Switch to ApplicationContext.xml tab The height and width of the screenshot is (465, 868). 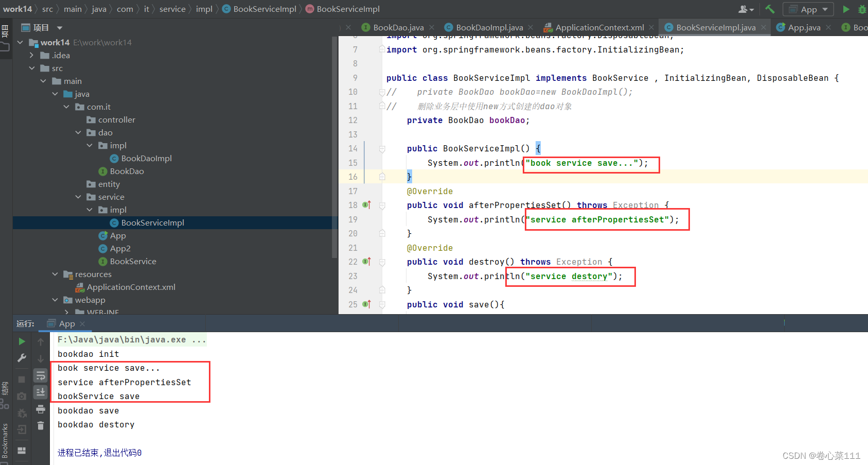[599, 27]
